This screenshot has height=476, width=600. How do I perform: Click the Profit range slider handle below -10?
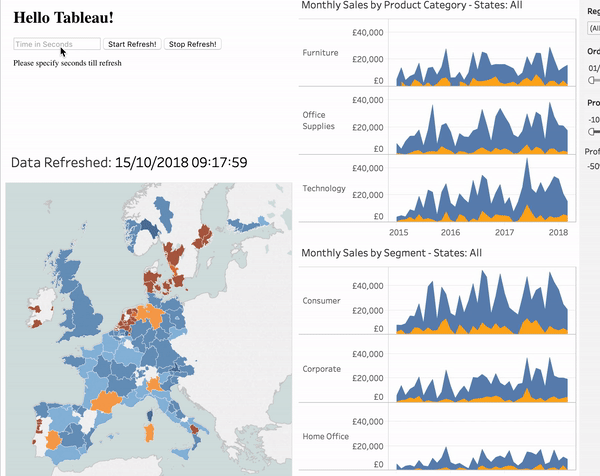click(592, 132)
